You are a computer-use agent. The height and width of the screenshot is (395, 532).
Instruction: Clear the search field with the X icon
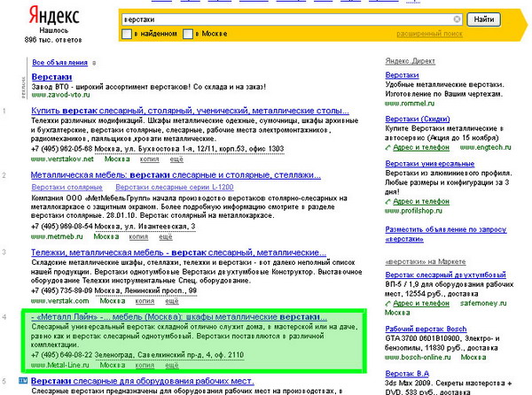457,19
